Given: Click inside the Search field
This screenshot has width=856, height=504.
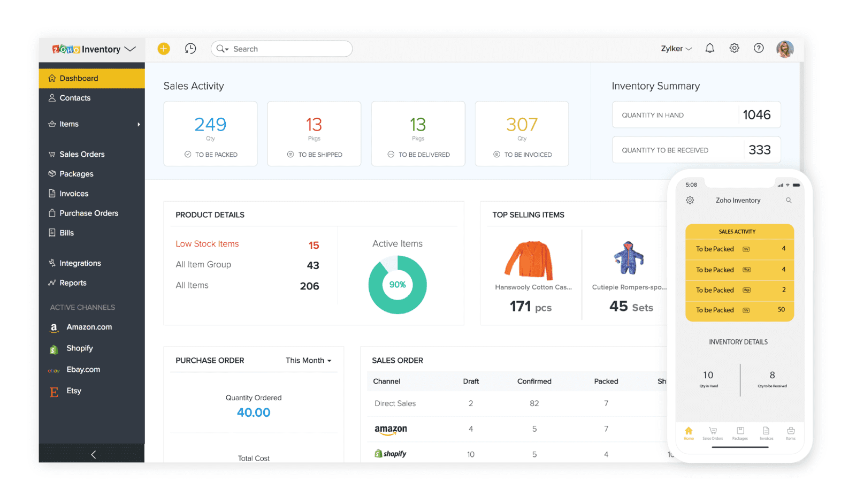Looking at the screenshot, I should tap(284, 48).
